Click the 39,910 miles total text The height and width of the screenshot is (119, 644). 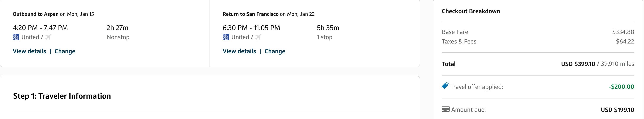point(617,64)
